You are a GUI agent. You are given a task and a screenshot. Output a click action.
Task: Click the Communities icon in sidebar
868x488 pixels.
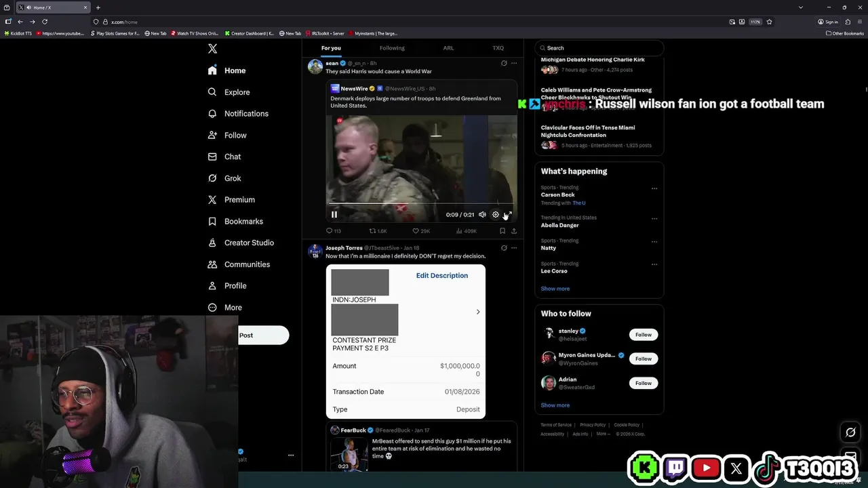(x=212, y=264)
